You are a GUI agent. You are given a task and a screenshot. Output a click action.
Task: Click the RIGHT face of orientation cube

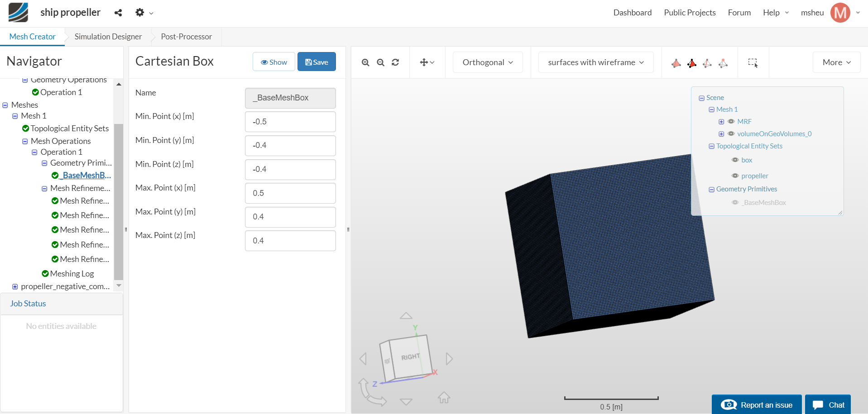point(410,357)
